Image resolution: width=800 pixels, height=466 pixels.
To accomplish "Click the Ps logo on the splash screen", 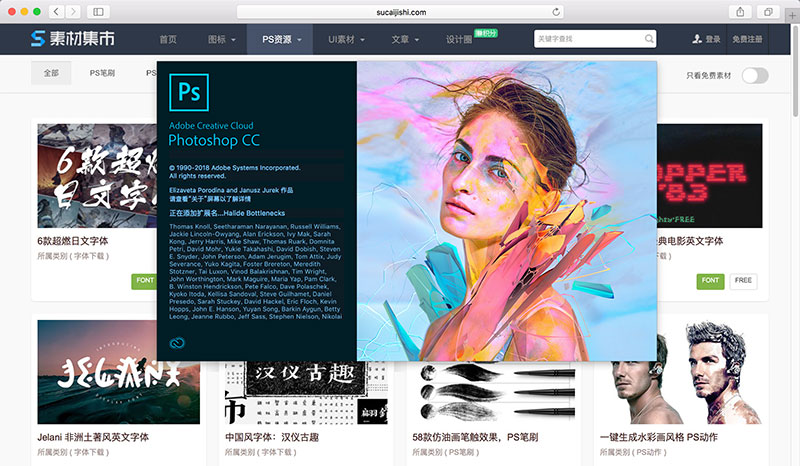I will 189,92.
